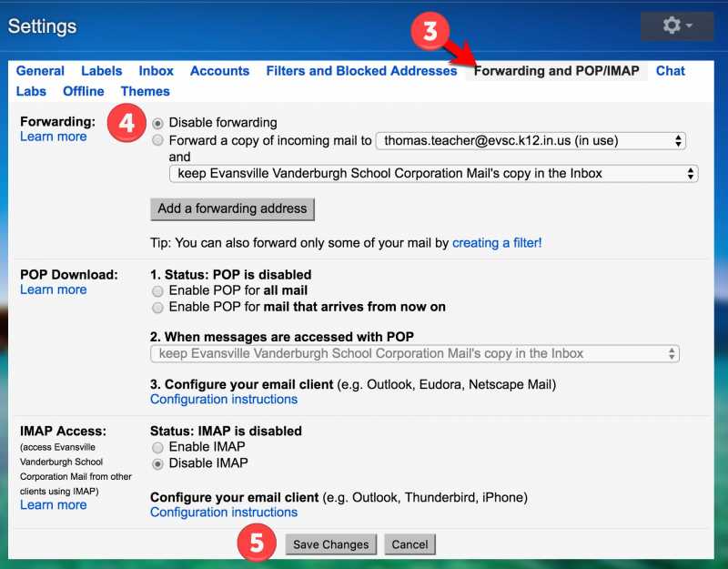Enable POP for all mail
The image size is (728, 569).
click(158, 291)
